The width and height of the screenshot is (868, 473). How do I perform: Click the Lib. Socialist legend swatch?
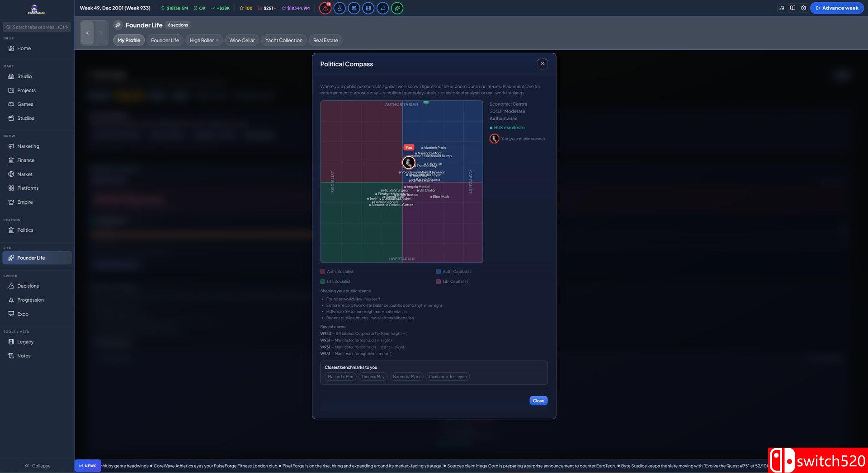coord(323,282)
